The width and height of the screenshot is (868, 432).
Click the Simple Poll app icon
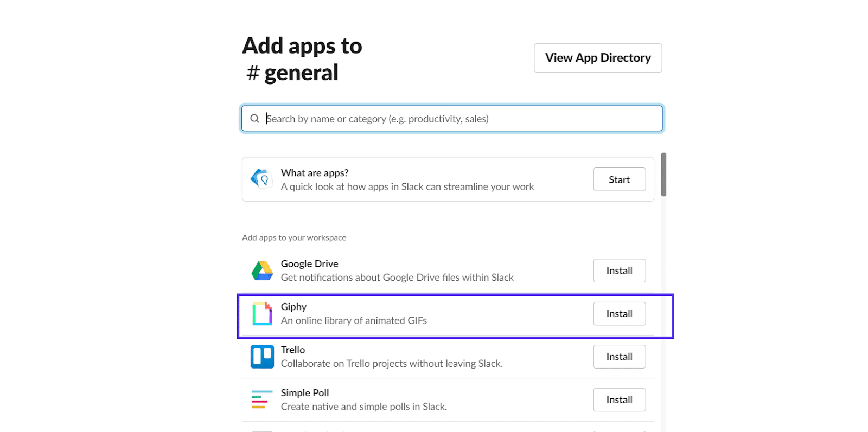262,399
